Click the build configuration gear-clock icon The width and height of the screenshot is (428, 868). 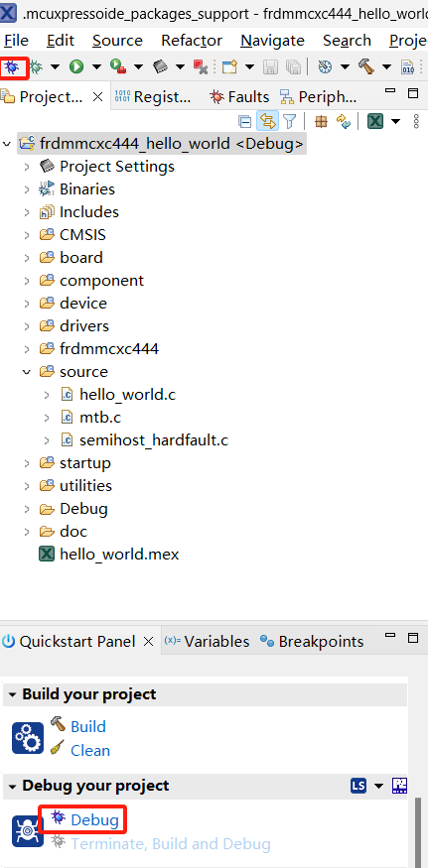point(325,67)
